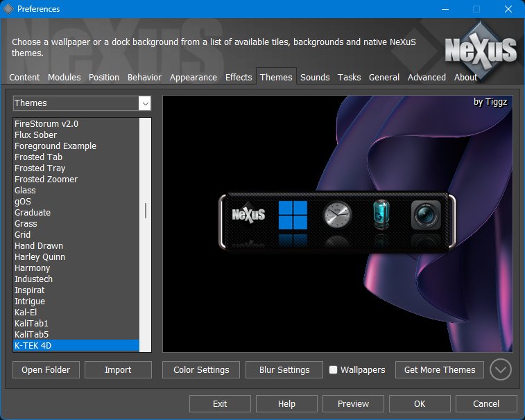Click the Import button

click(118, 370)
